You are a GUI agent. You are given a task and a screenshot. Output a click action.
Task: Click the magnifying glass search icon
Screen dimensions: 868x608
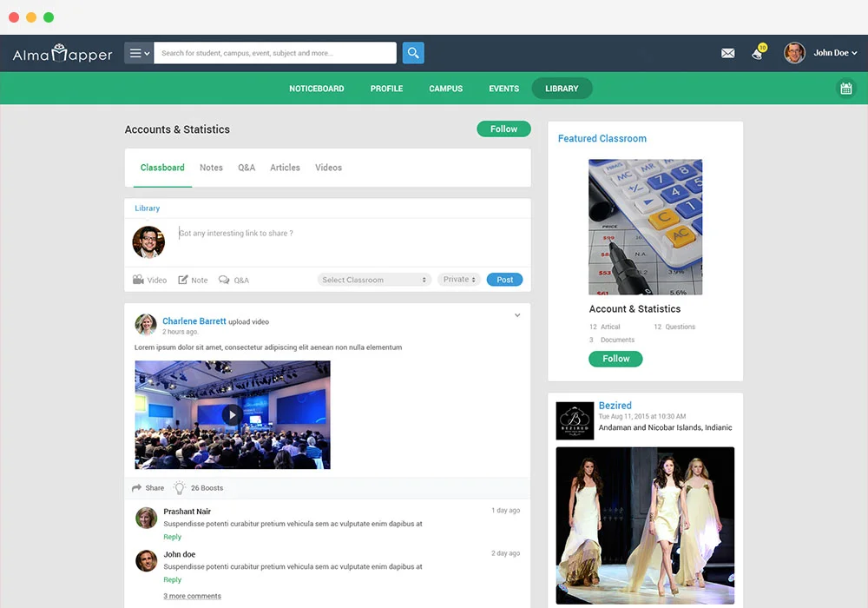[x=412, y=52]
